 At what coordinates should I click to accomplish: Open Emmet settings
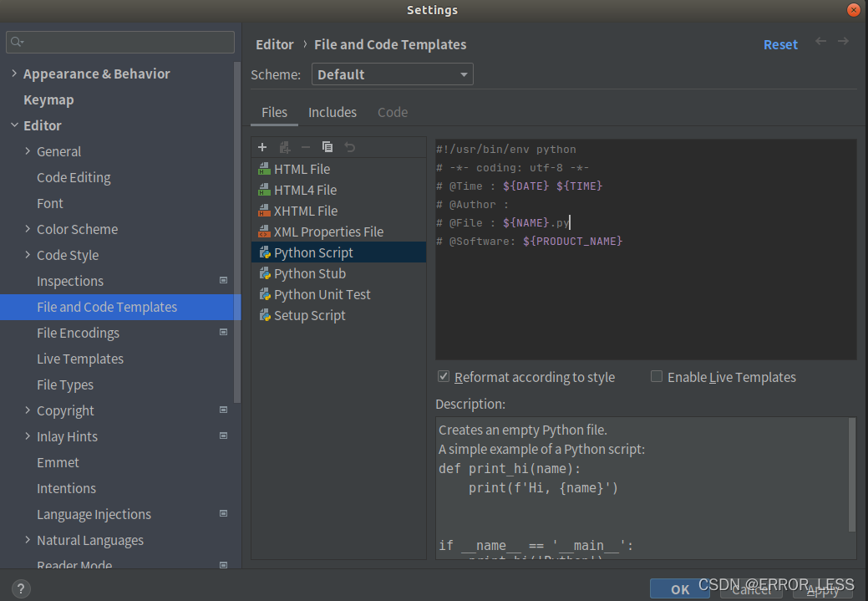coord(58,462)
